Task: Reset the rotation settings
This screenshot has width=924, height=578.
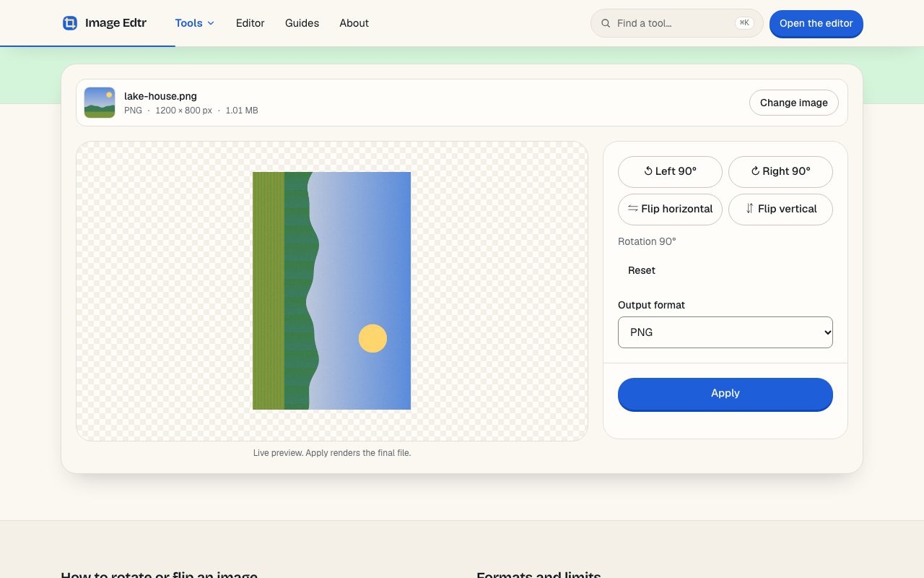Action: pos(642,270)
